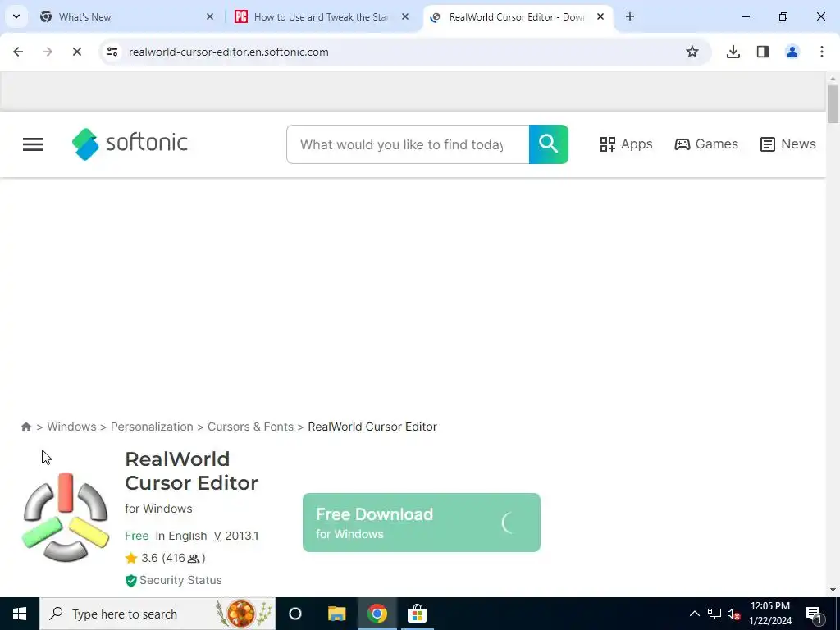
Task: Bookmark this page with the star
Action: pyautogui.click(x=692, y=52)
